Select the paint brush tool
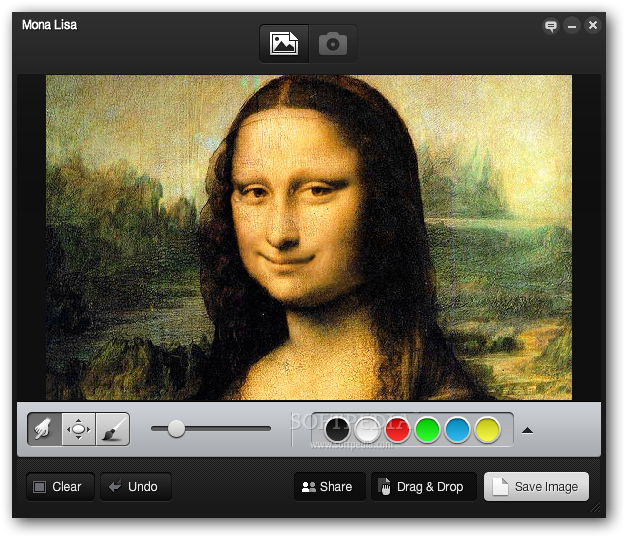This screenshot has width=626, height=538. coord(113,429)
